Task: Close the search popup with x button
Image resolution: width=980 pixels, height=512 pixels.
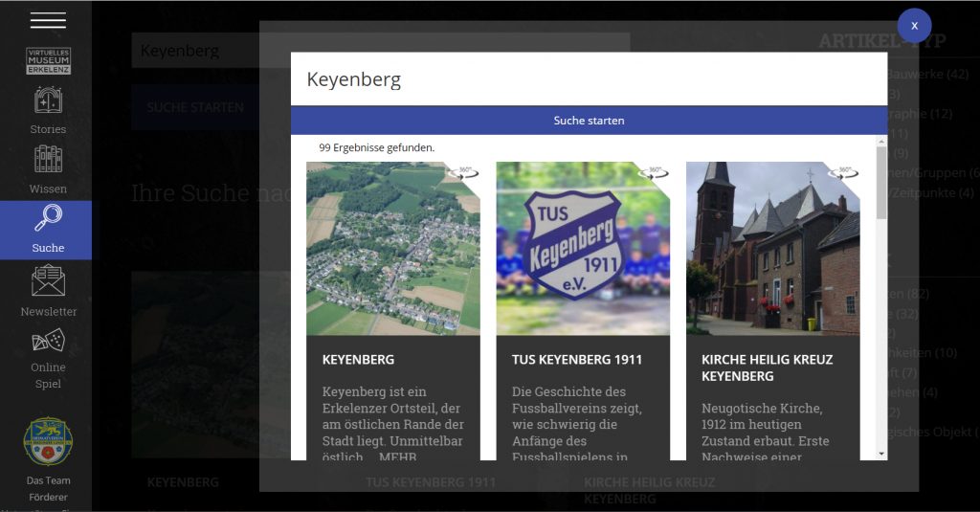Action: (914, 26)
